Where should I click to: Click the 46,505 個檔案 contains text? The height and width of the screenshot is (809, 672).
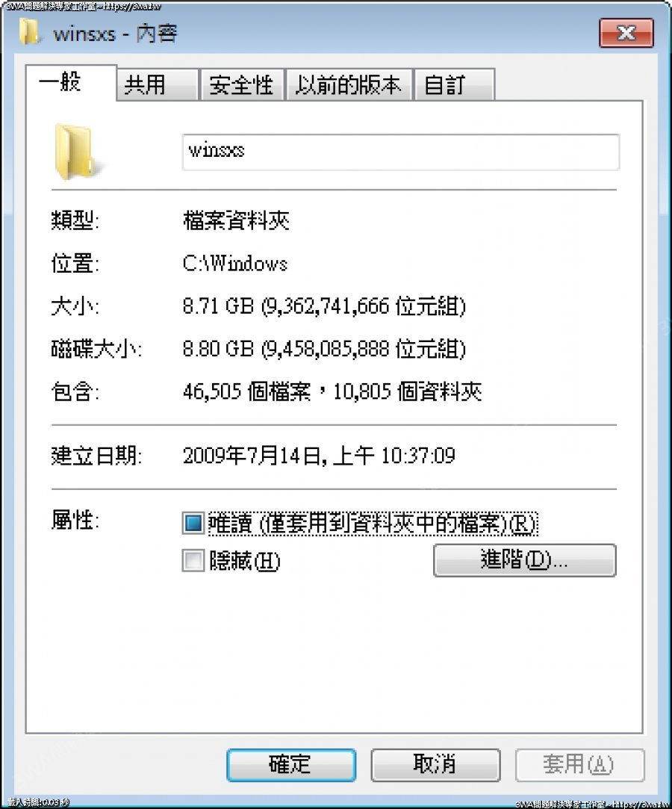[246, 391]
